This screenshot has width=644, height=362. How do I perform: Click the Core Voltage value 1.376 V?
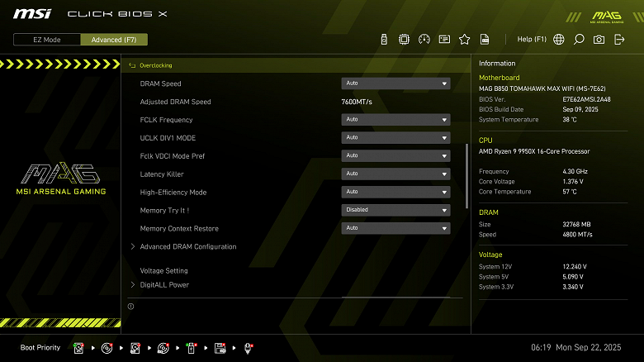click(573, 181)
